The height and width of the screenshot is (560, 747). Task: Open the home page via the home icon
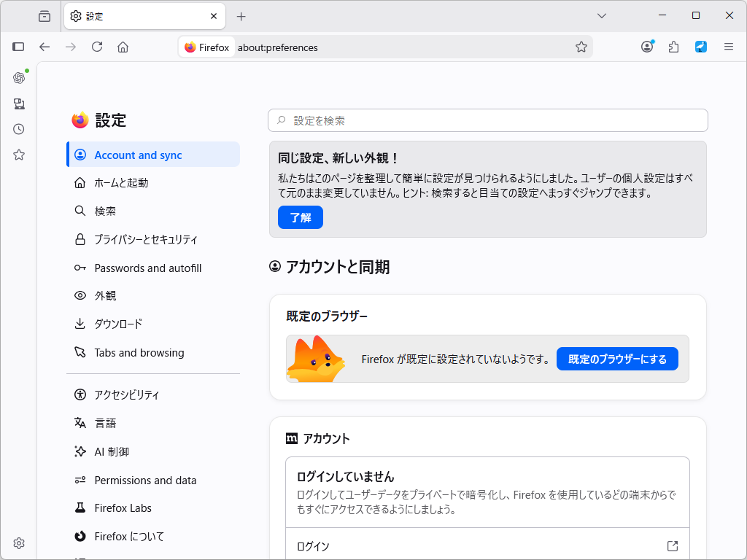click(x=123, y=47)
